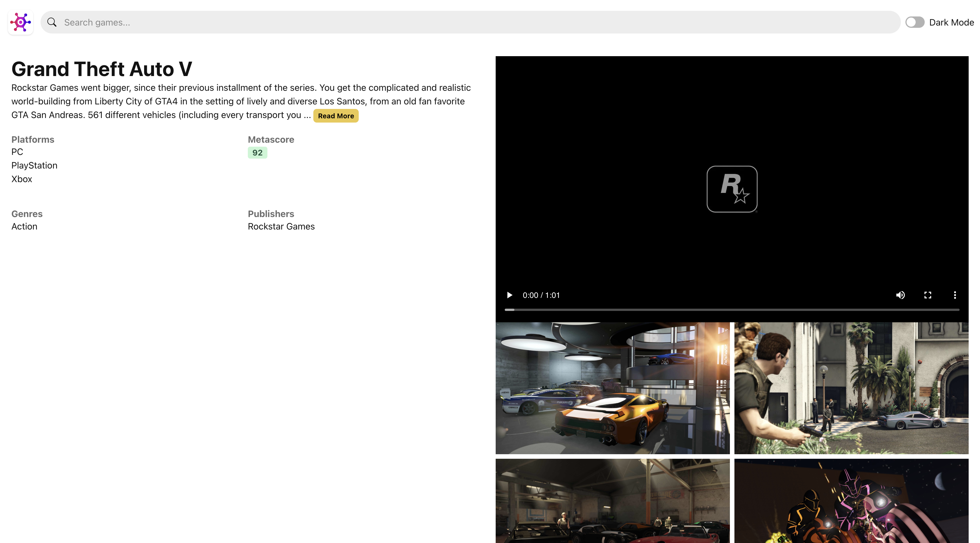Click the Rockstar Games publisher text

pyautogui.click(x=281, y=226)
